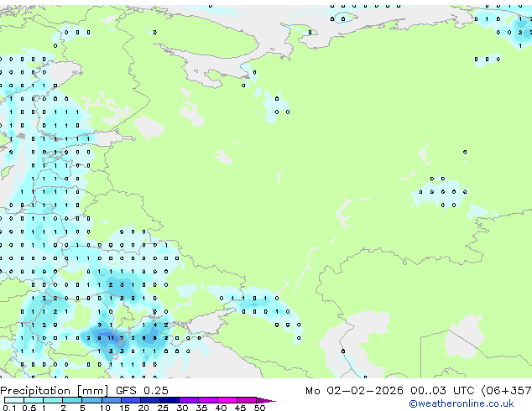Screen dimensions: 532x411
Task: Click the '50' legend label
Action: click(x=259, y=408)
